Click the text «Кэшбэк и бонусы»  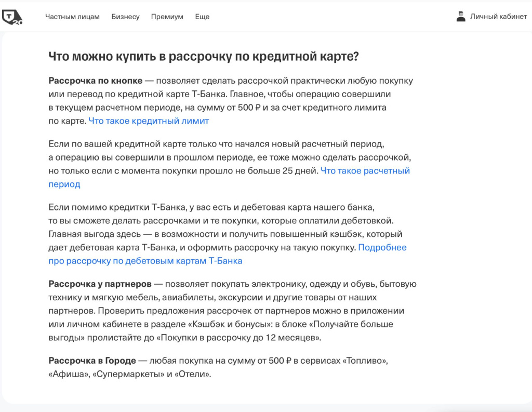[231, 324]
